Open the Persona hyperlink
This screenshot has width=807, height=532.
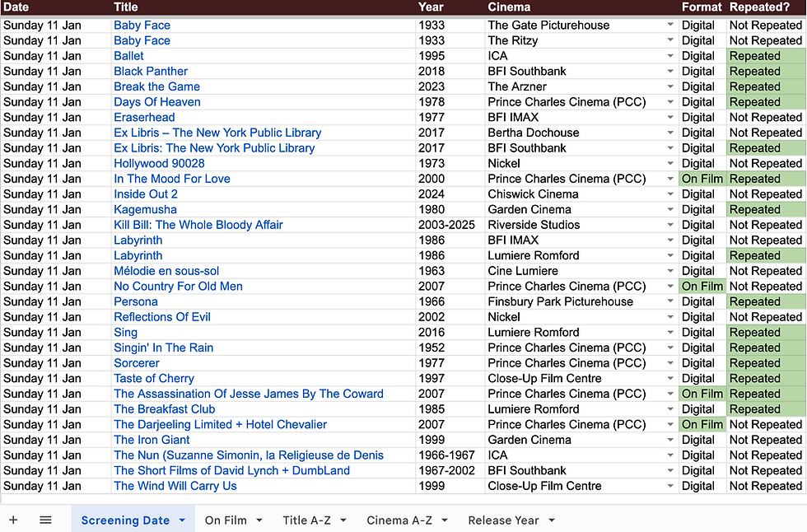135,301
